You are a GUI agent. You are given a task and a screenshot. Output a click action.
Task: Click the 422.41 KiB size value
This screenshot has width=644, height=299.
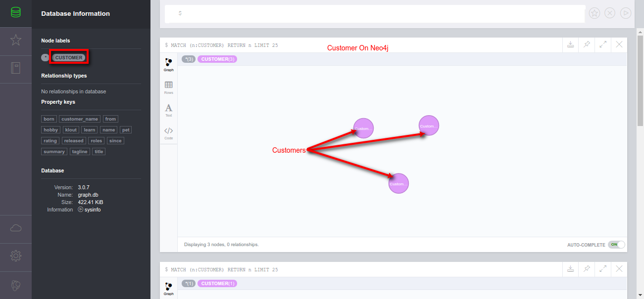91,202
